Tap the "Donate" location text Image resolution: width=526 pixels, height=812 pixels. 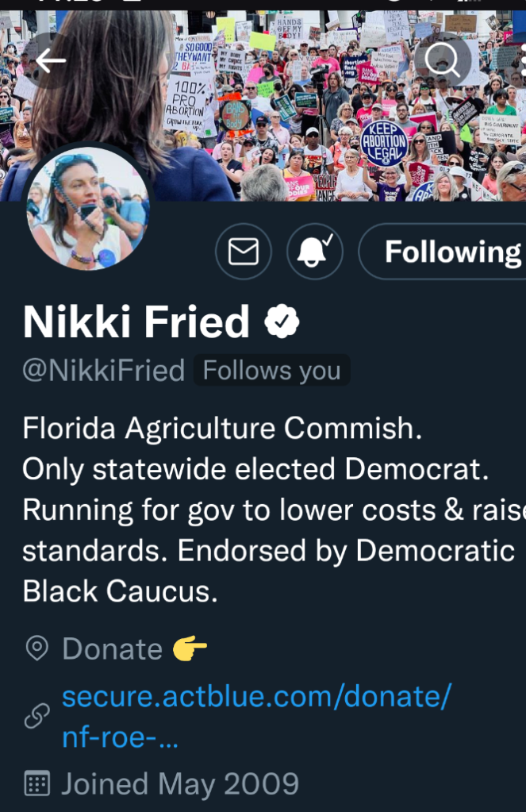tap(113, 648)
